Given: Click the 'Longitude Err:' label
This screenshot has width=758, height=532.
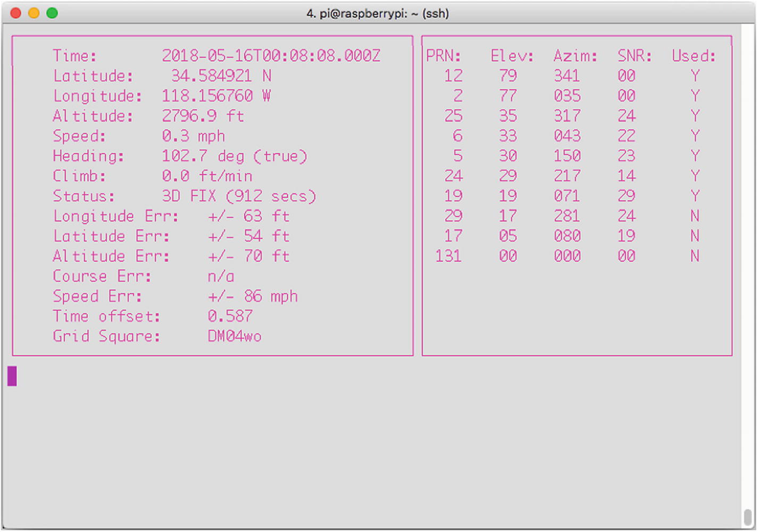Looking at the screenshot, I should [x=116, y=217].
